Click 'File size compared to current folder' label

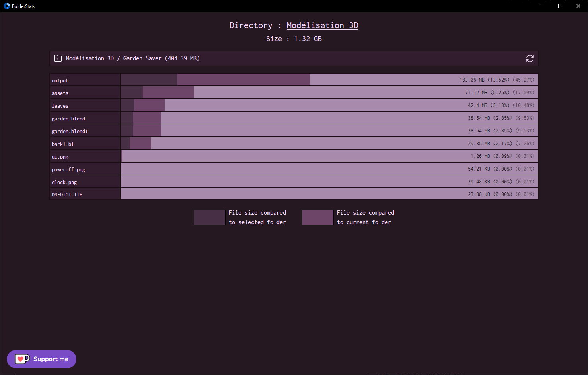pyautogui.click(x=366, y=218)
